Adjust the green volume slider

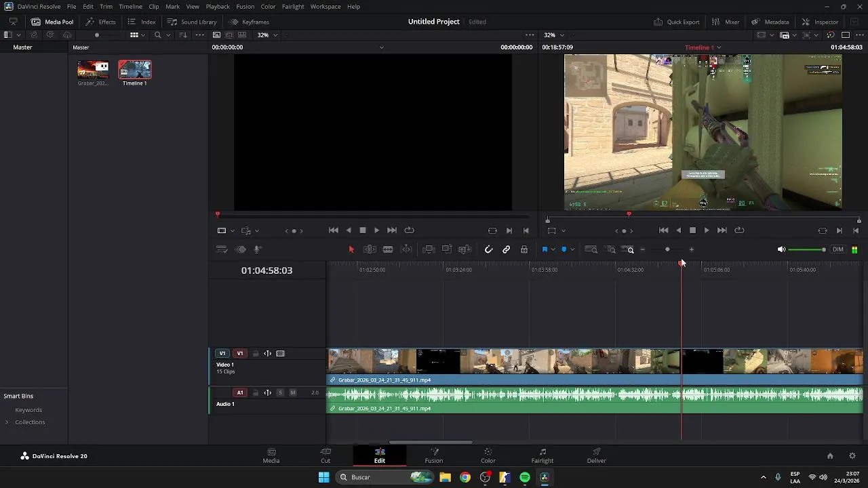pos(808,249)
